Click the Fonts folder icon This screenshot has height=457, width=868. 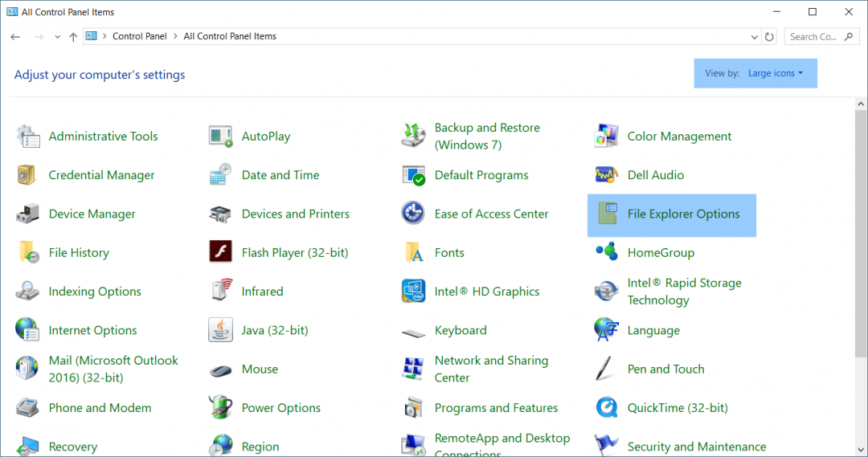414,252
